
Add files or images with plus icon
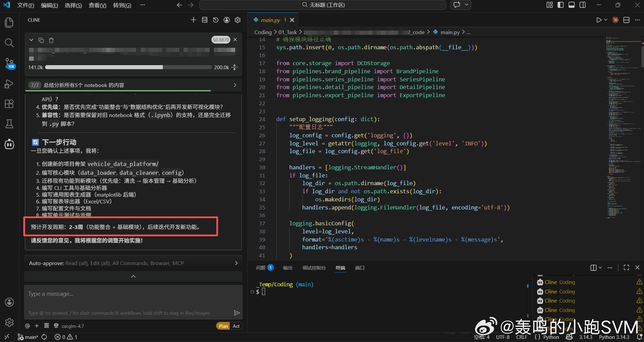tap(37, 326)
